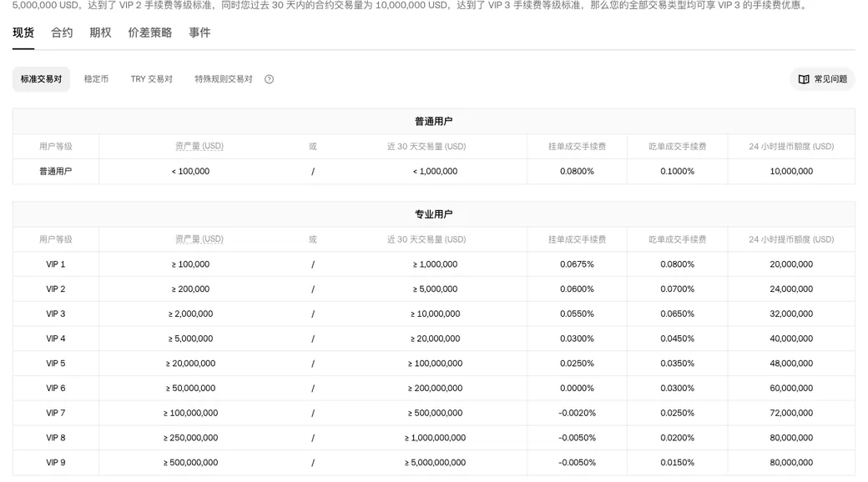
Task: Click the ≥ 200,000,000 trading volume for VIP 6
Action: point(435,389)
